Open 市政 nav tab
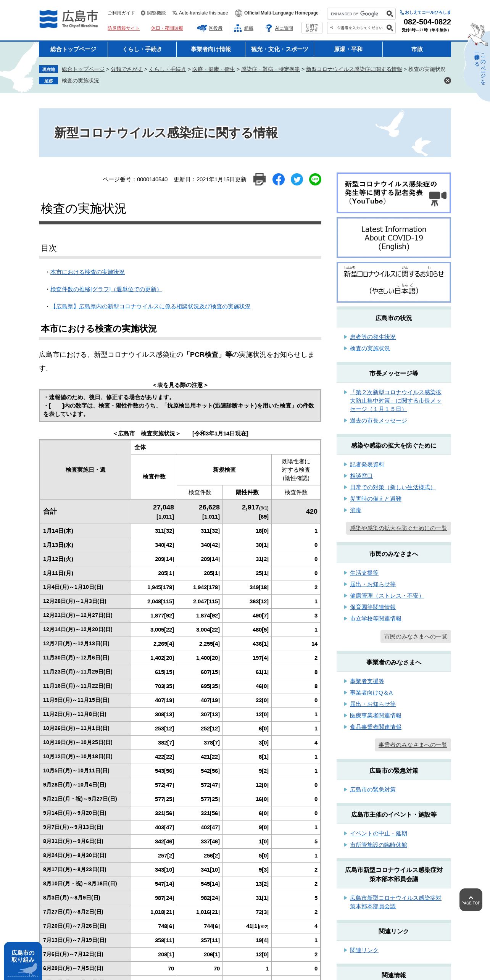 click(417, 49)
